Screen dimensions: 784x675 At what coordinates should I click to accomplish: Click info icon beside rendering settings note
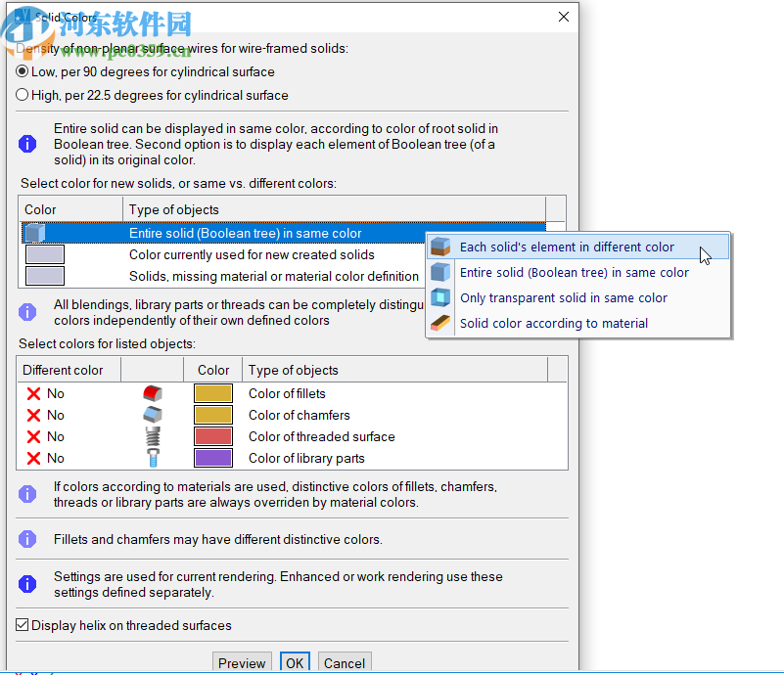27,584
